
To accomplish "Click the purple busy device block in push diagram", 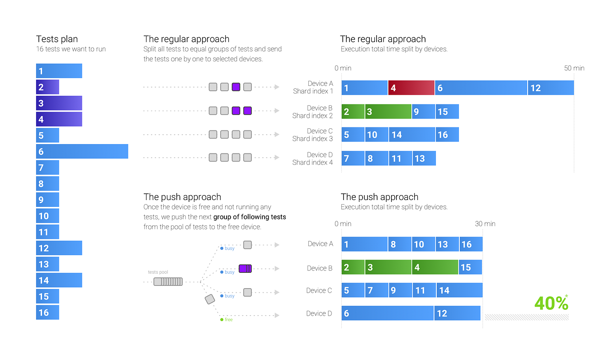I will point(245,268).
